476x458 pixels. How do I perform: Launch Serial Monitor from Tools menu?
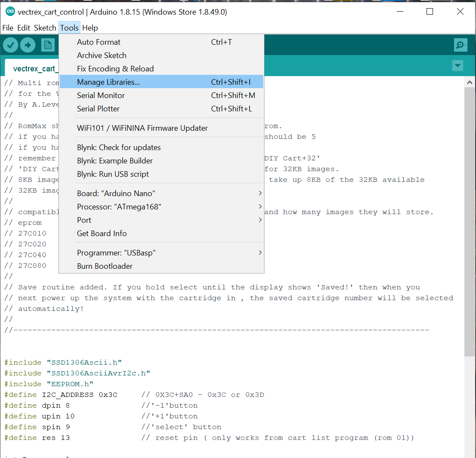[162, 95]
